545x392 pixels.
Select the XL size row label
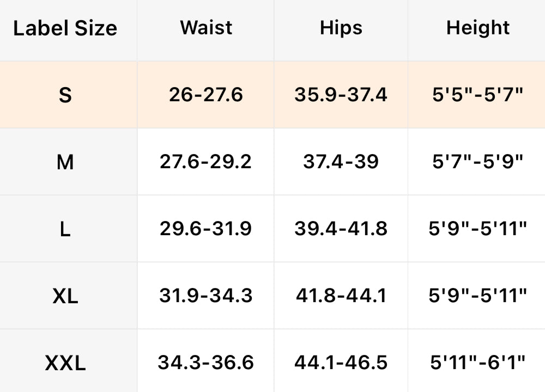pyautogui.click(x=65, y=296)
